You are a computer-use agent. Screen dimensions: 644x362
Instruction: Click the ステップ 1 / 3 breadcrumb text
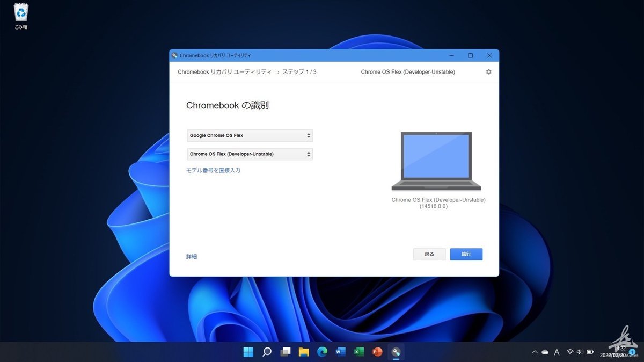[299, 72]
